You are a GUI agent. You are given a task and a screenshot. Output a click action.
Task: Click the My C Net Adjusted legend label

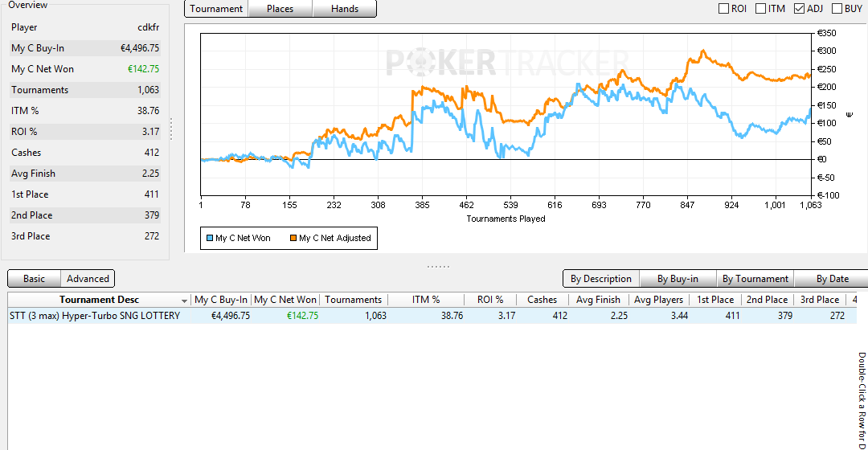tap(335, 238)
